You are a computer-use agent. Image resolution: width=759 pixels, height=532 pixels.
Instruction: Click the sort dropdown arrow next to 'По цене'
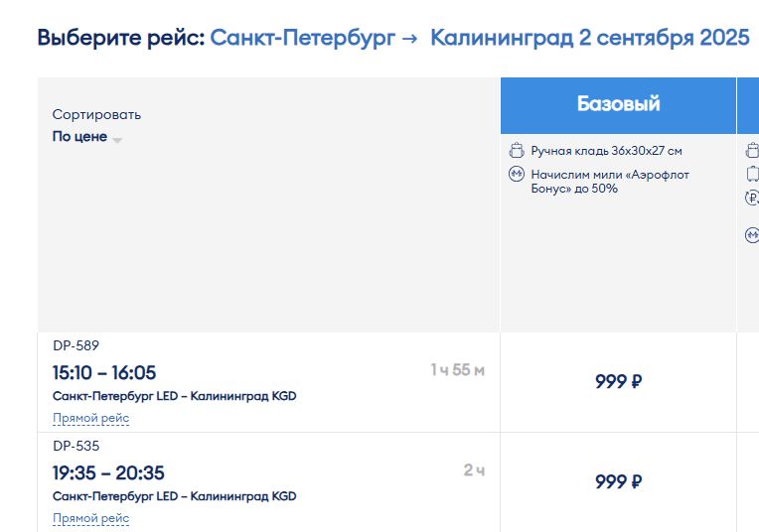117,140
